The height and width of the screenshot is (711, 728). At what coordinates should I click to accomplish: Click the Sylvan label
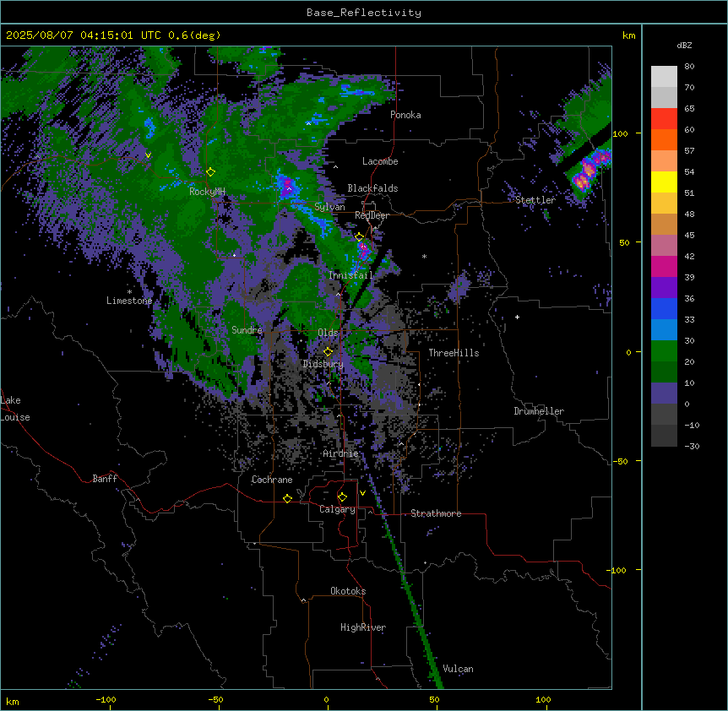(x=329, y=207)
